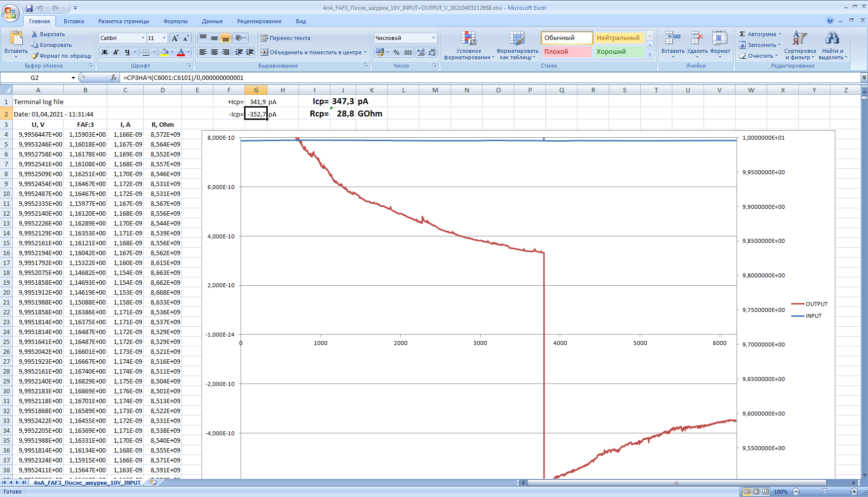Toggle Wrap Text (Перенос текста)
868x497 pixels.
286,38
